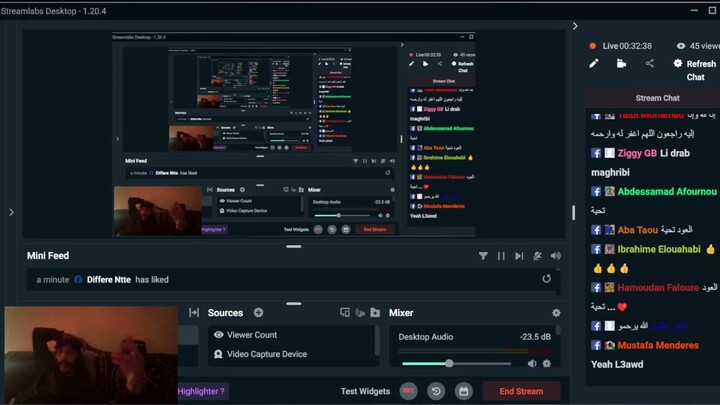720x405 pixels.
Task: Click the replay buffer circular icon
Action: tap(436, 391)
